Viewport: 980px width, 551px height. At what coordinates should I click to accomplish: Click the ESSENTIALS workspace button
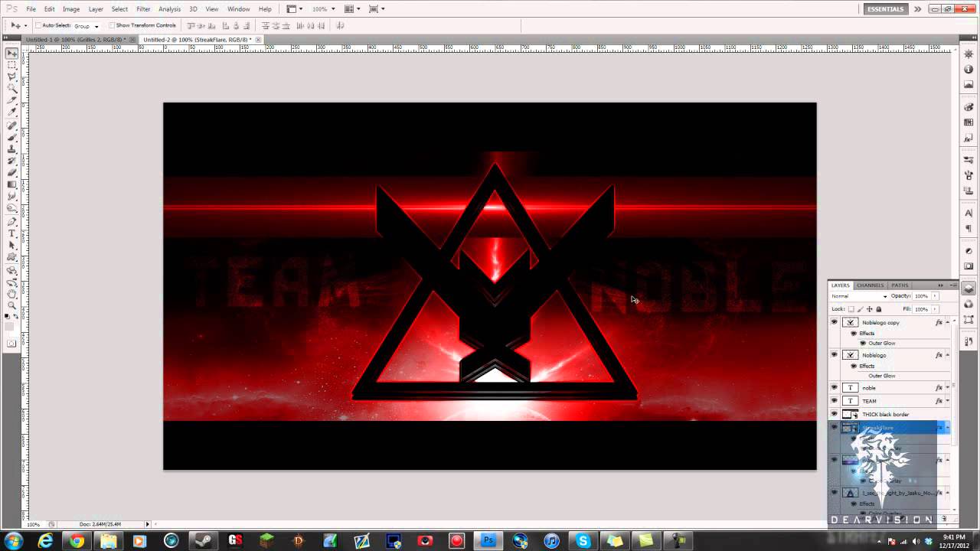point(886,9)
